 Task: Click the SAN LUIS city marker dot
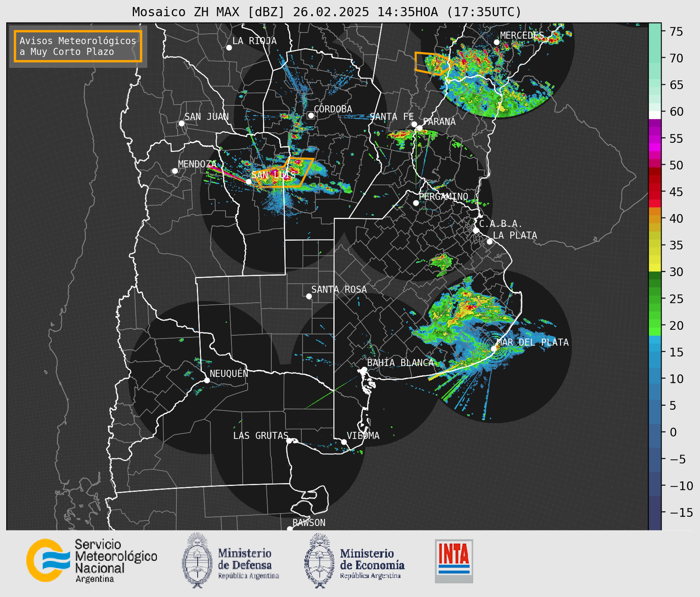pyautogui.click(x=249, y=181)
